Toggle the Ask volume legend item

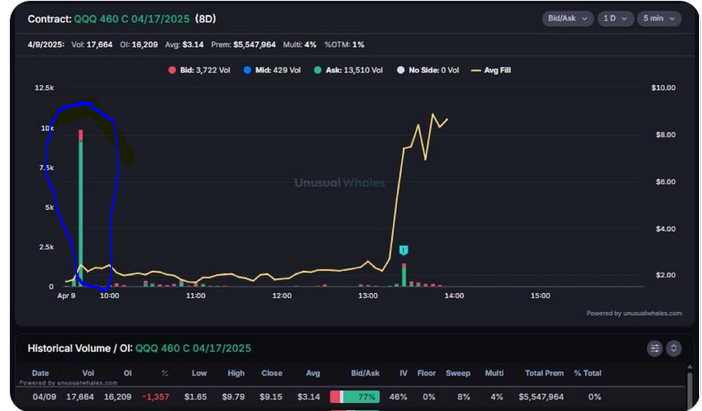click(x=348, y=70)
